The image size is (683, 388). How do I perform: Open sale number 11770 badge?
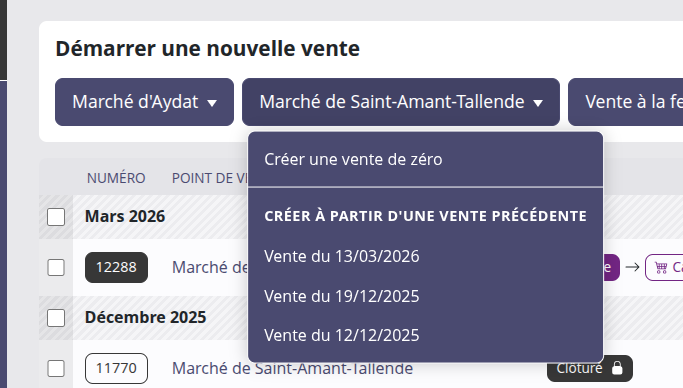[116, 368]
